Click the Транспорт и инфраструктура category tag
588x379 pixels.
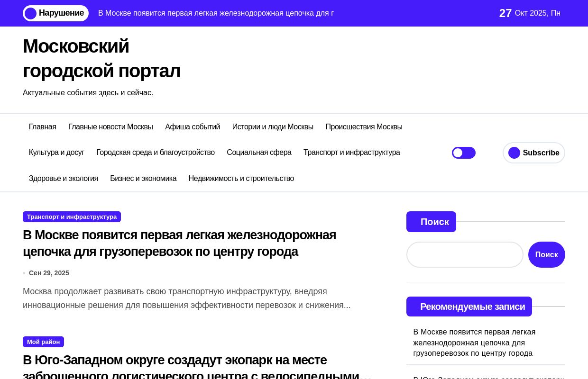point(72,217)
